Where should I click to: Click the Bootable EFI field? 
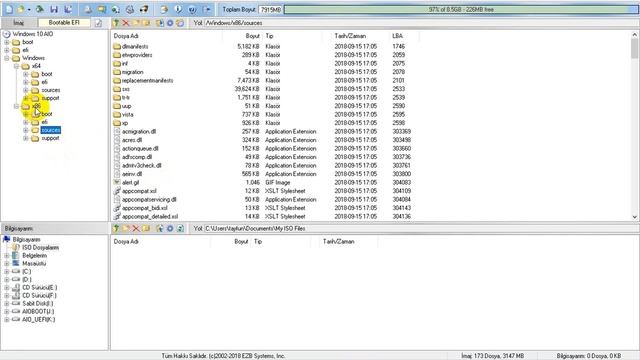pyautogui.click(x=64, y=23)
